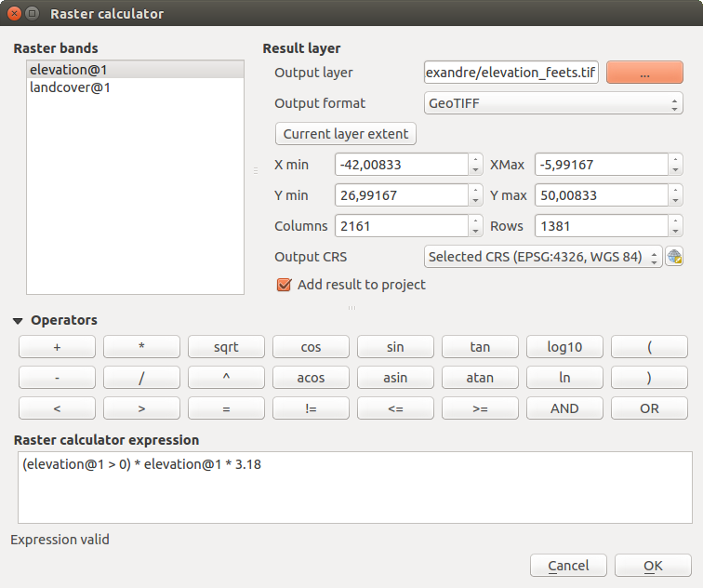The width and height of the screenshot is (703, 588).
Task: Collapse the Operators section
Action: point(19,320)
